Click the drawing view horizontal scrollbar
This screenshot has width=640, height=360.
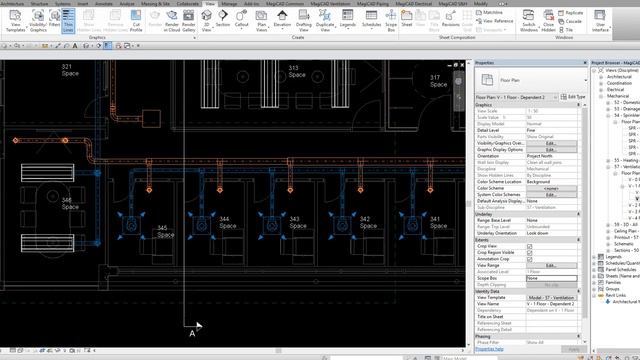278,351
